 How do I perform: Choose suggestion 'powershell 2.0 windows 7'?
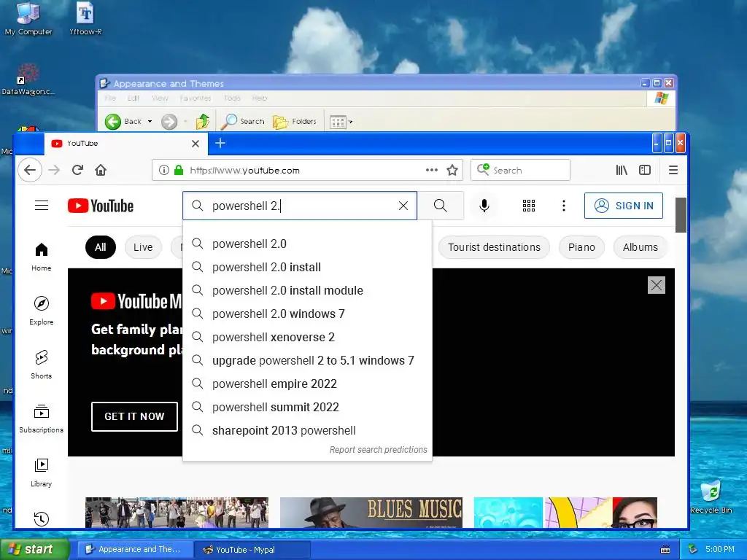tap(307, 314)
